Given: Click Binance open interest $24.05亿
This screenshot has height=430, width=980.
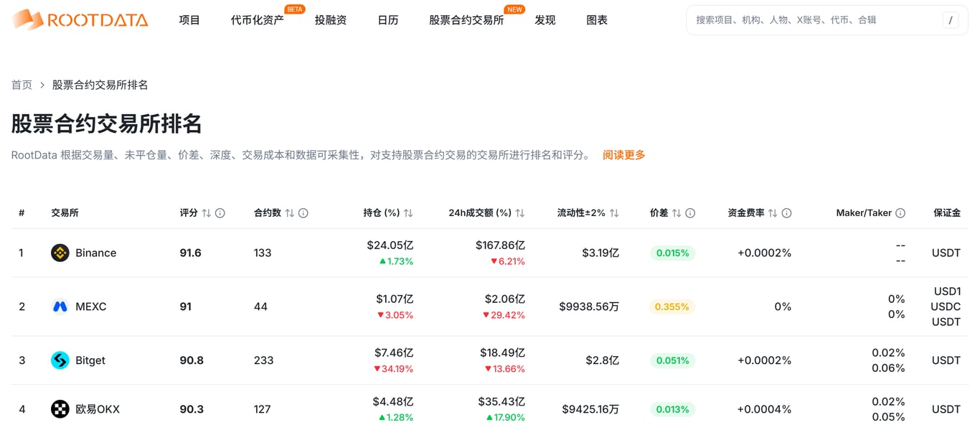Looking at the screenshot, I should 390,245.
